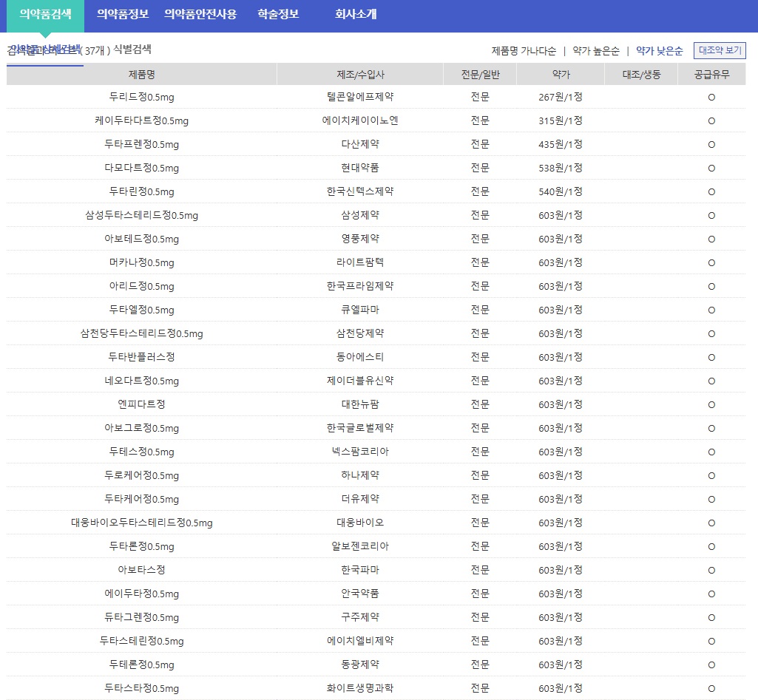This screenshot has height=700, width=758.
Task: Open product 삼성두타스테리드정0.5mg
Action: [x=141, y=215]
